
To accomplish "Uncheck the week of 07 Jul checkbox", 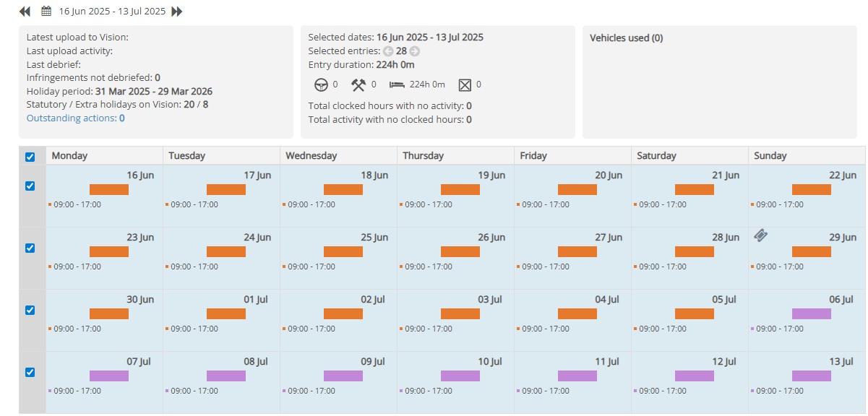I will pos(30,372).
